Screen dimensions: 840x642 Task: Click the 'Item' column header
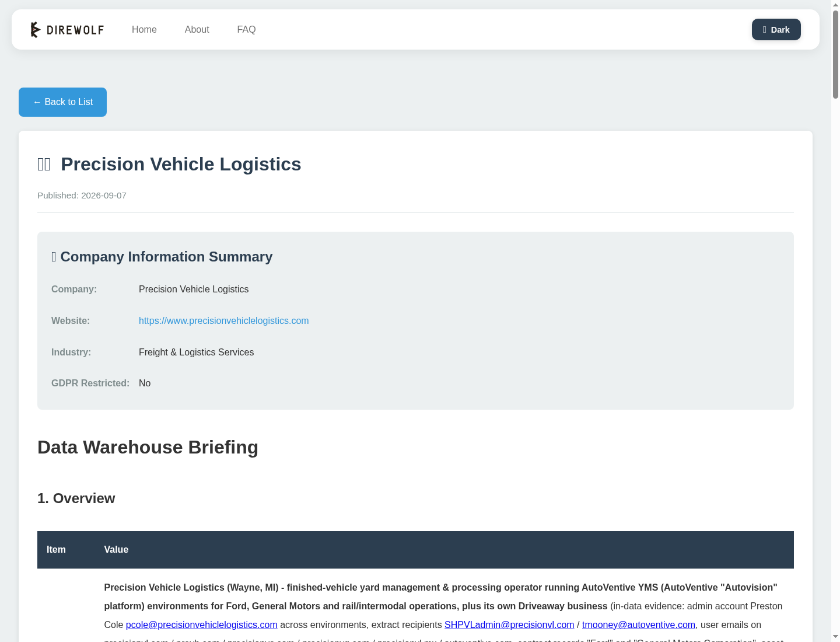coord(56,550)
